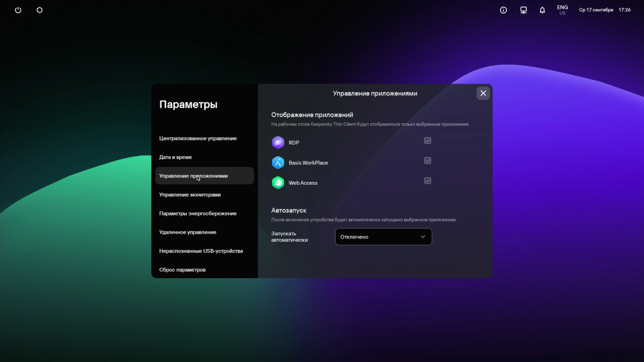Toggle the RDP checkbox
The width and height of the screenshot is (644, 362).
click(x=427, y=140)
